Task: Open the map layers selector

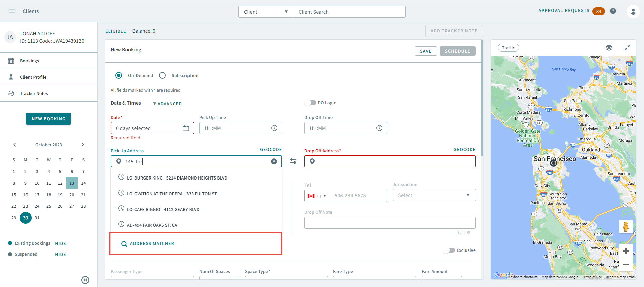Action: [x=609, y=48]
